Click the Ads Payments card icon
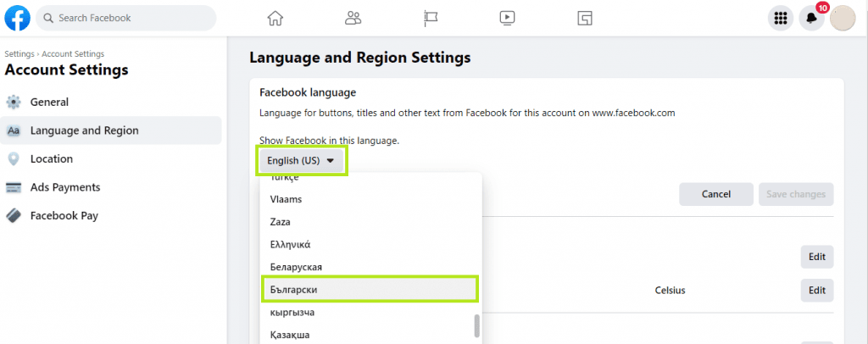 pos(14,187)
